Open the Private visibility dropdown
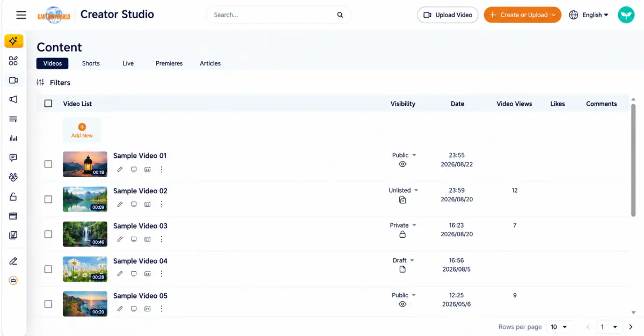Viewport: 644px width, 336px height. point(403,225)
